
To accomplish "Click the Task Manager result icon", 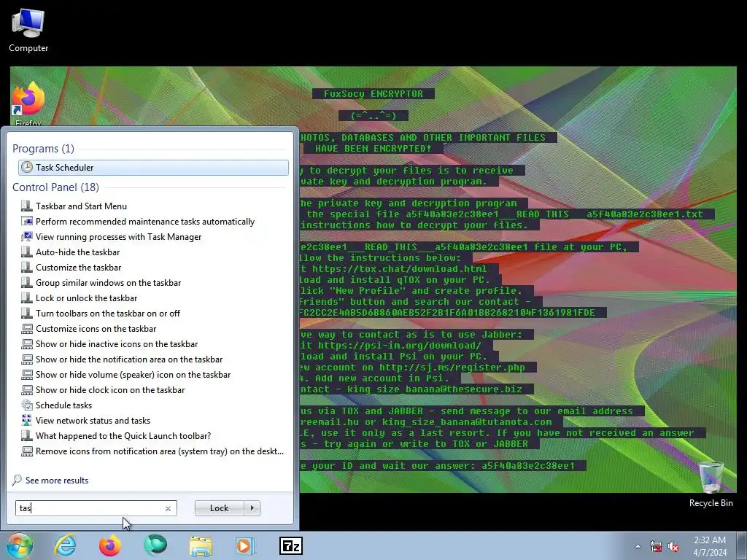I will click(27, 237).
